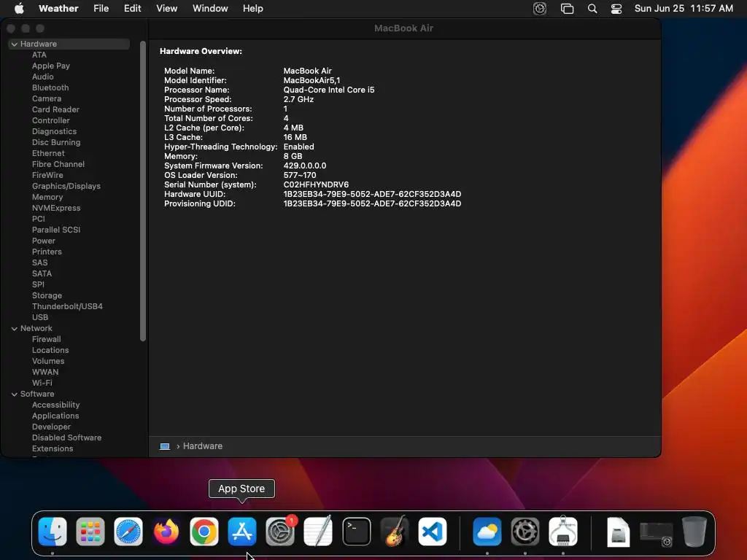The width and height of the screenshot is (747, 560).
Task: Open the Apple menu
Action: 19,8
